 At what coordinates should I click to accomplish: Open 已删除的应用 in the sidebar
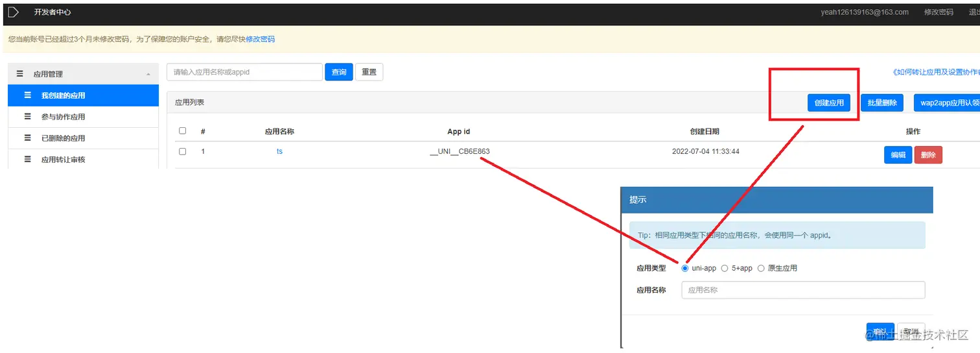tap(83, 138)
